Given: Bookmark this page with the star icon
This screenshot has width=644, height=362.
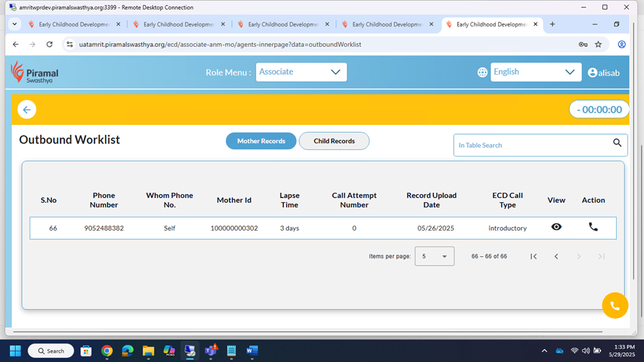Looking at the screenshot, I should pos(598,44).
